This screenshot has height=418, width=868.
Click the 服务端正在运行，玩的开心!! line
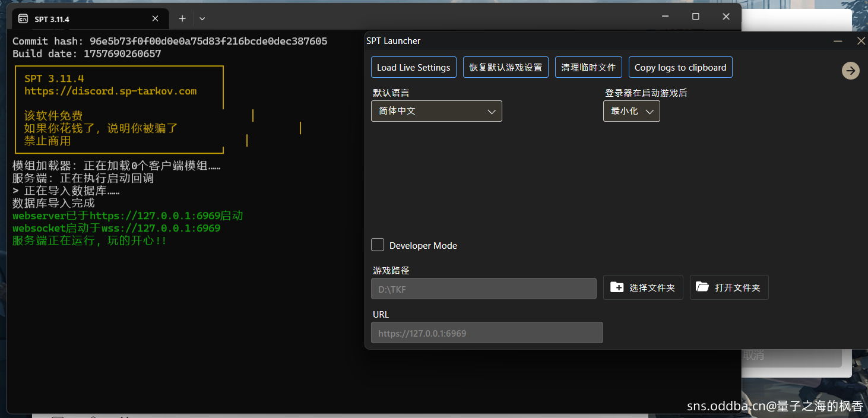click(90, 240)
